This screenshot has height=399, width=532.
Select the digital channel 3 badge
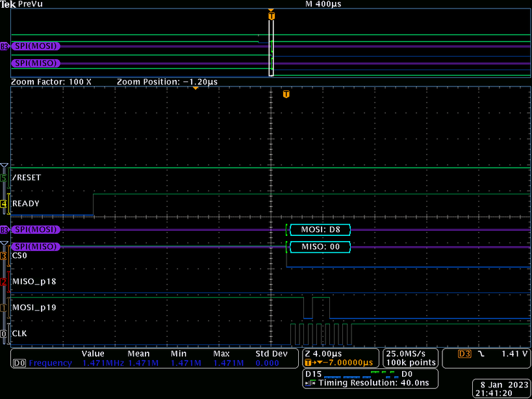[x=4, y=256]
